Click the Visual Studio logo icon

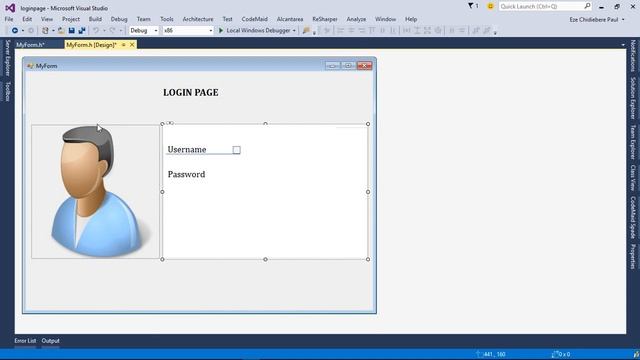click(10, 8)
